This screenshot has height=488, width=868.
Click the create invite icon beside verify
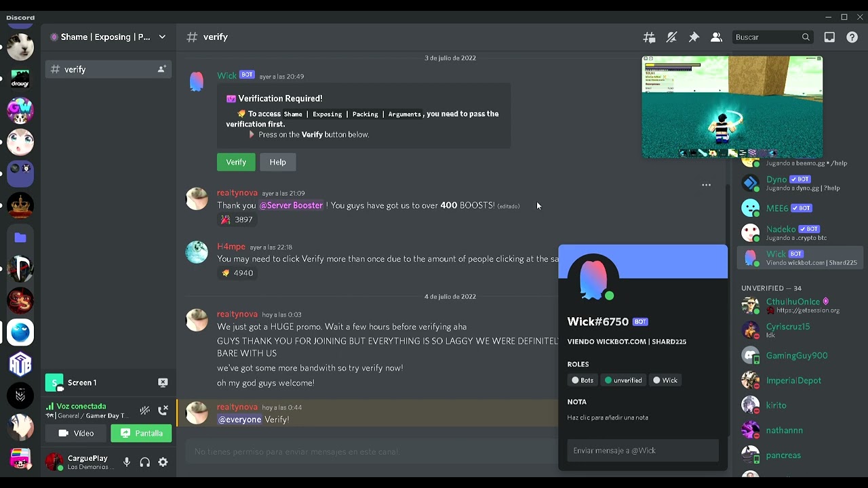(161, 69)
